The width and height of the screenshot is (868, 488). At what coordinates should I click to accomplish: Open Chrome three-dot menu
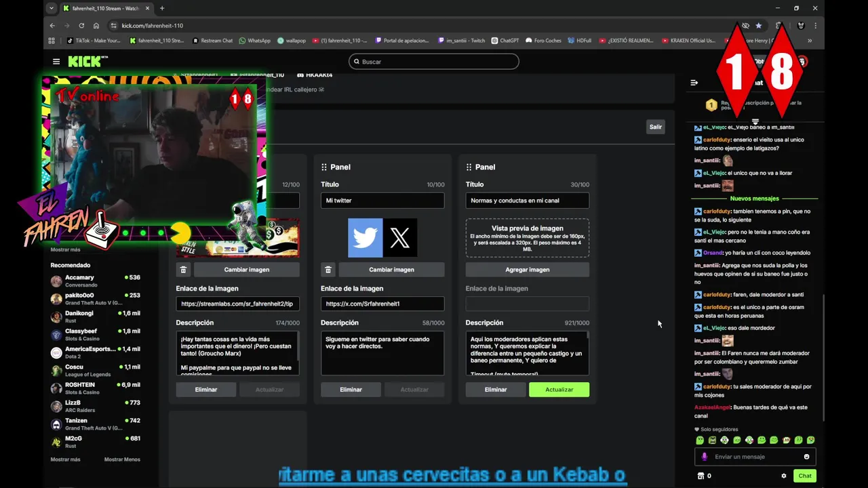816,26
